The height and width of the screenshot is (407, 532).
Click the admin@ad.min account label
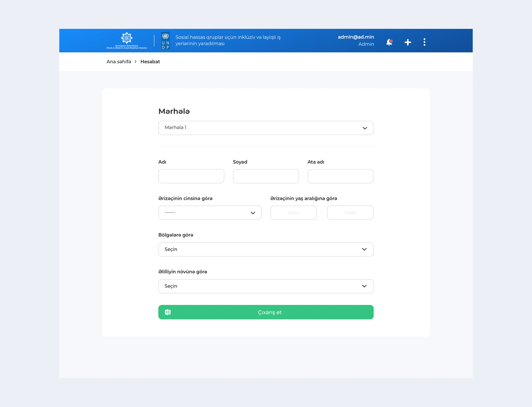(x=356, y=37)
